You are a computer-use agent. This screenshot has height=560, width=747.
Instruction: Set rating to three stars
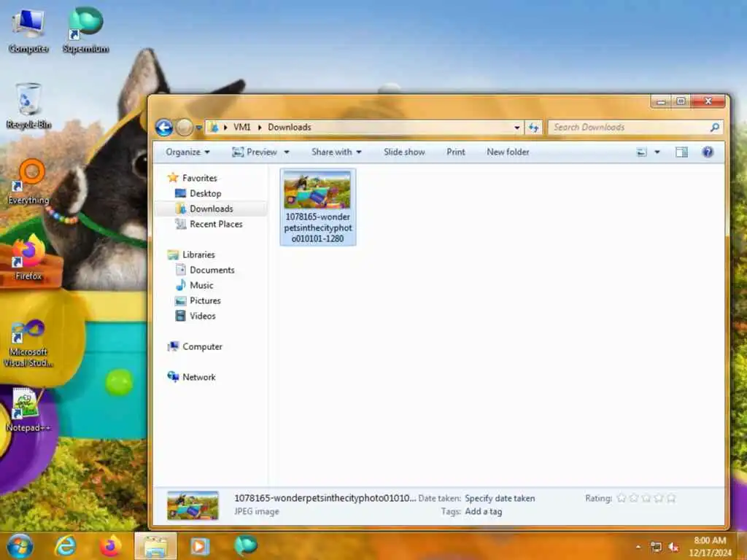pos(646,498)
